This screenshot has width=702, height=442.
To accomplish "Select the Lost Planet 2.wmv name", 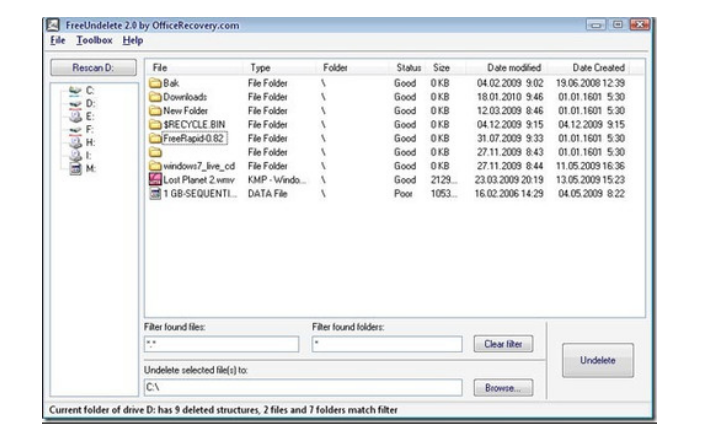I will [x=199, y=180].
